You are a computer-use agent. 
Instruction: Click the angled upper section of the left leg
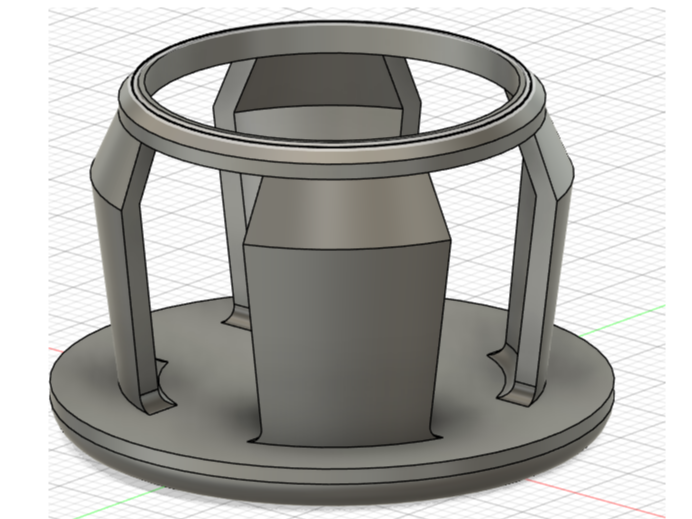[114, 172]
